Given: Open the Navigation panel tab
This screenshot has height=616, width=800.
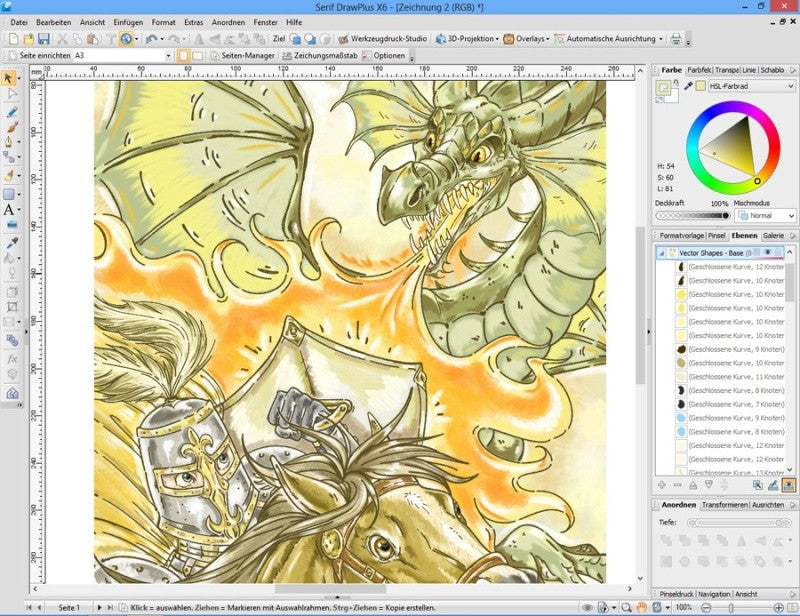Looking at the screenshot, I should pyautogui.click(x=714, y=595).
